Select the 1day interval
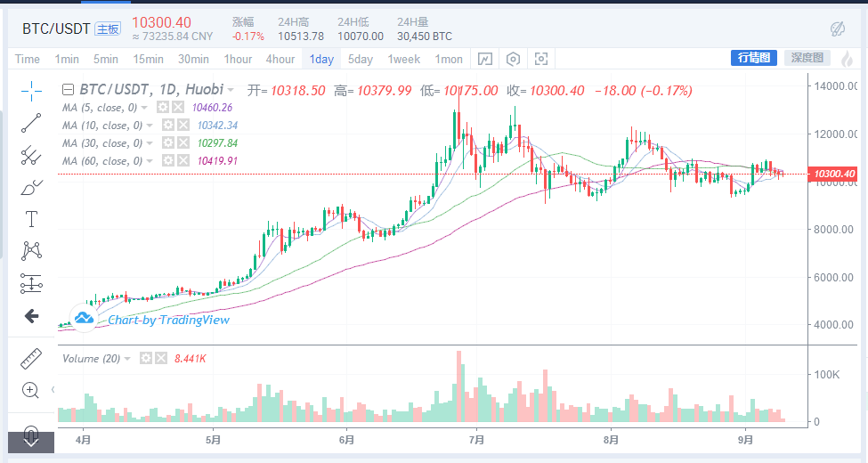This screenshot has height=463, width=868. [321, 60]
